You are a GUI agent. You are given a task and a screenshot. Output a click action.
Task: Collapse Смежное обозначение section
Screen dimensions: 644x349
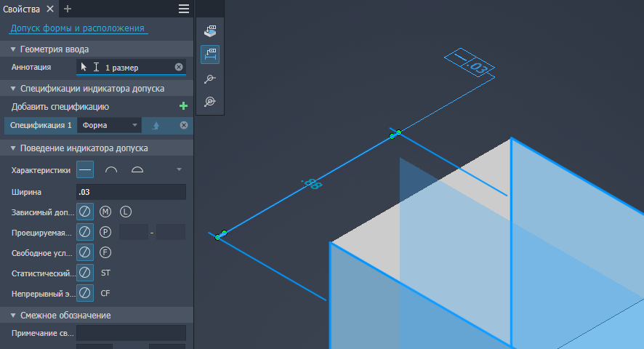[13, 316]
